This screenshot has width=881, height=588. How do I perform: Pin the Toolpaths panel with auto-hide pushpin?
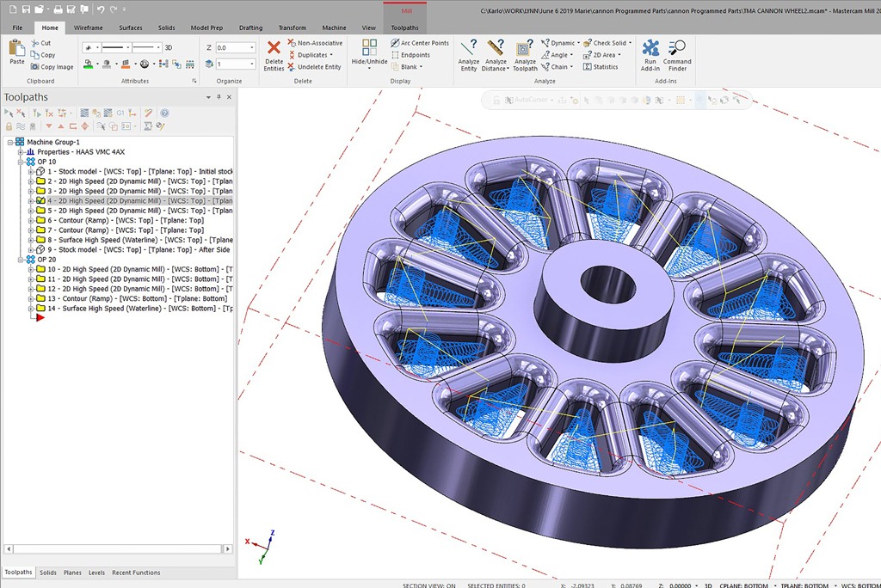[x=219, y=97]
